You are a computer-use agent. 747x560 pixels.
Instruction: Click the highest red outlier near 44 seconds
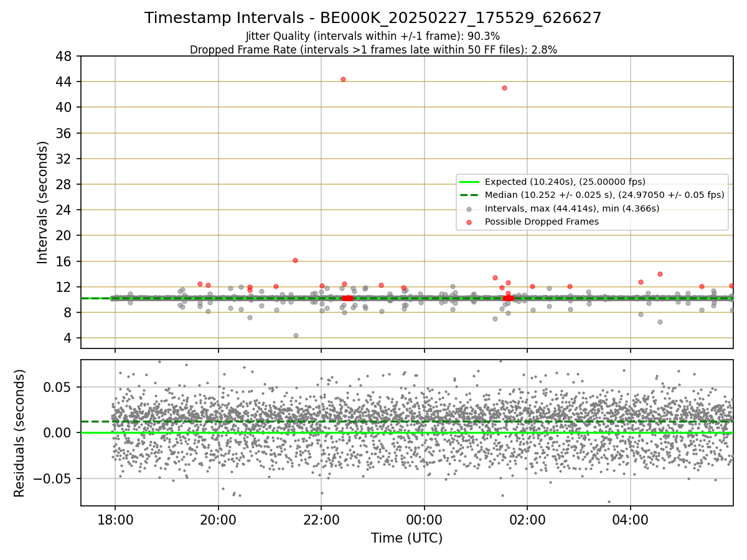[343, 79]
